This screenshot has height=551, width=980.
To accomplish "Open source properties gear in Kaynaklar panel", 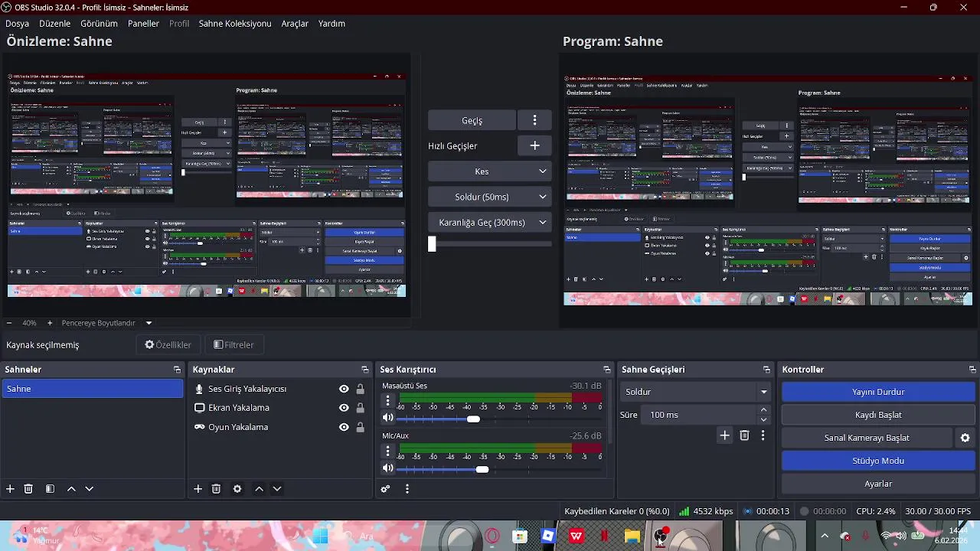I will [x=237, y=489].
